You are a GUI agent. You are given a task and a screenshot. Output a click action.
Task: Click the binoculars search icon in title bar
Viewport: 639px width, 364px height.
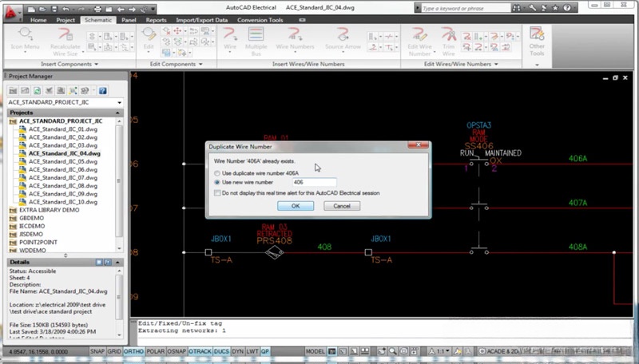[x=516, y=8]
